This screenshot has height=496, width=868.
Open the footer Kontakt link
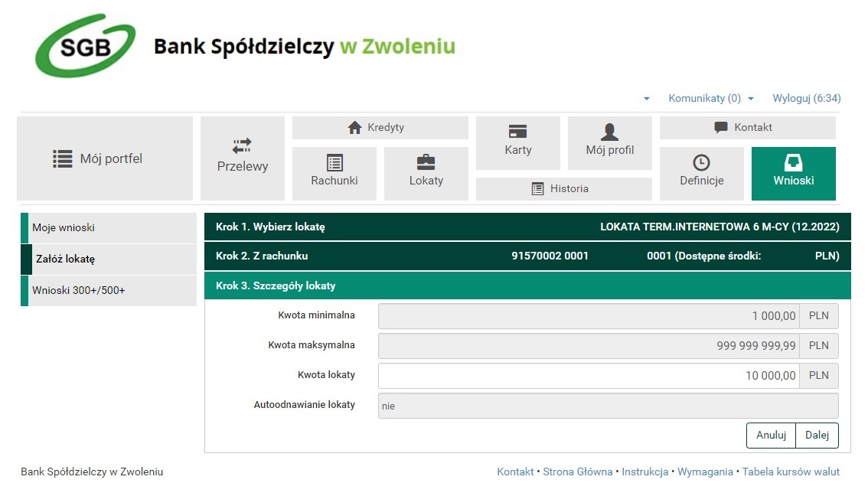tap(515, 472)
